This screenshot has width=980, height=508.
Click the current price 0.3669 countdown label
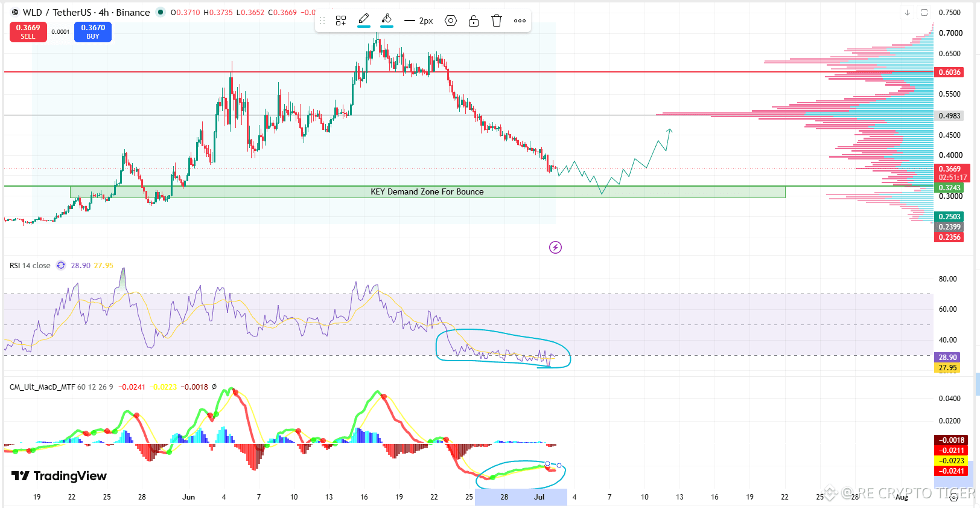(x=952, y=173)
